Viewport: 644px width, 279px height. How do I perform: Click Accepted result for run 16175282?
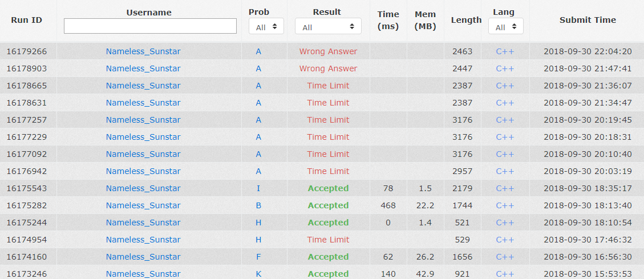[x=328, y=205]
